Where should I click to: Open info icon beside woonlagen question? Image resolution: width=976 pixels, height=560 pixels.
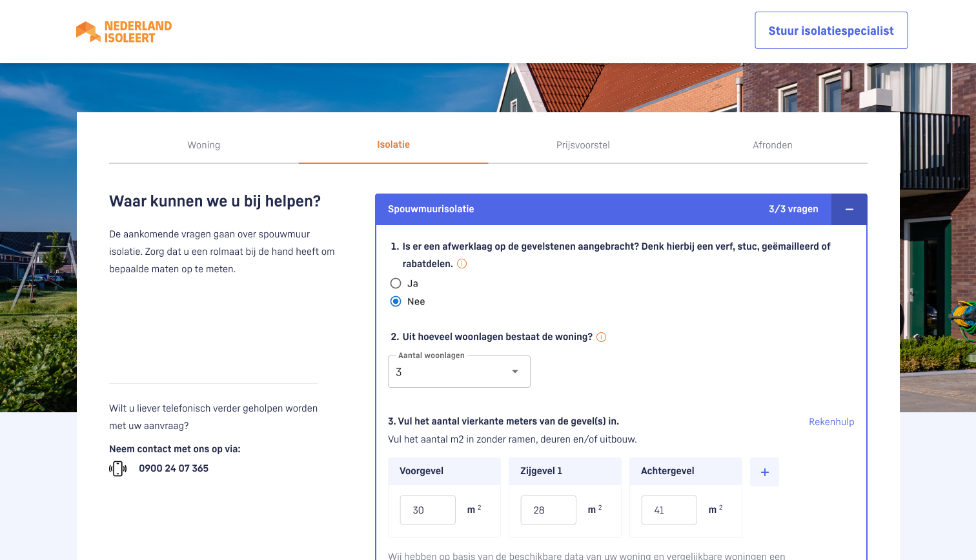tap(601, 337)
